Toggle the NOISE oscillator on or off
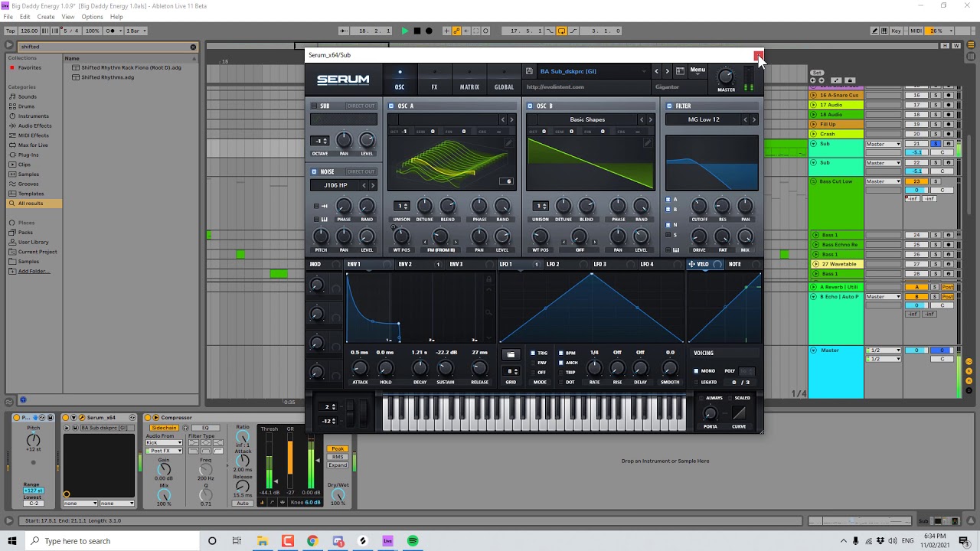980x551 pixels. (x=315, y=172)
